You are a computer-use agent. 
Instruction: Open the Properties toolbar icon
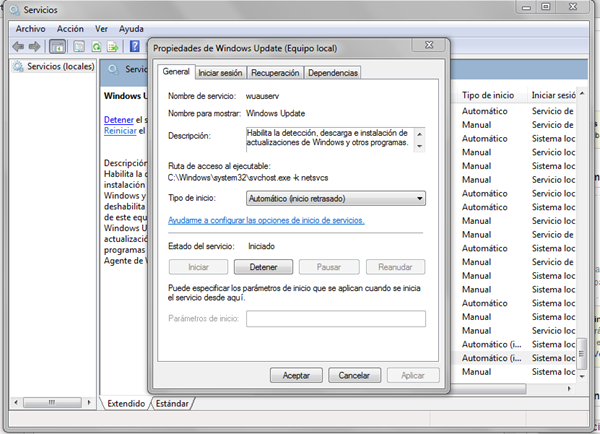[79, 47]
